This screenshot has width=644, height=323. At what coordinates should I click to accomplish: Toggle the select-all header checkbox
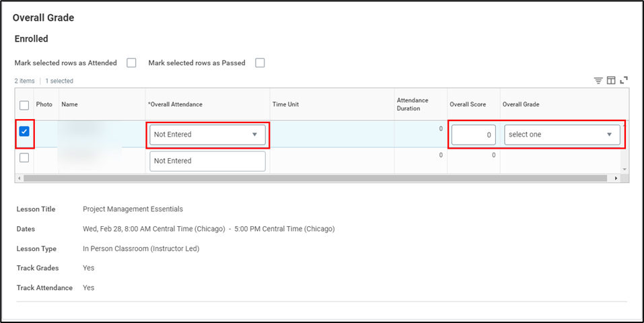pos(24,105)
